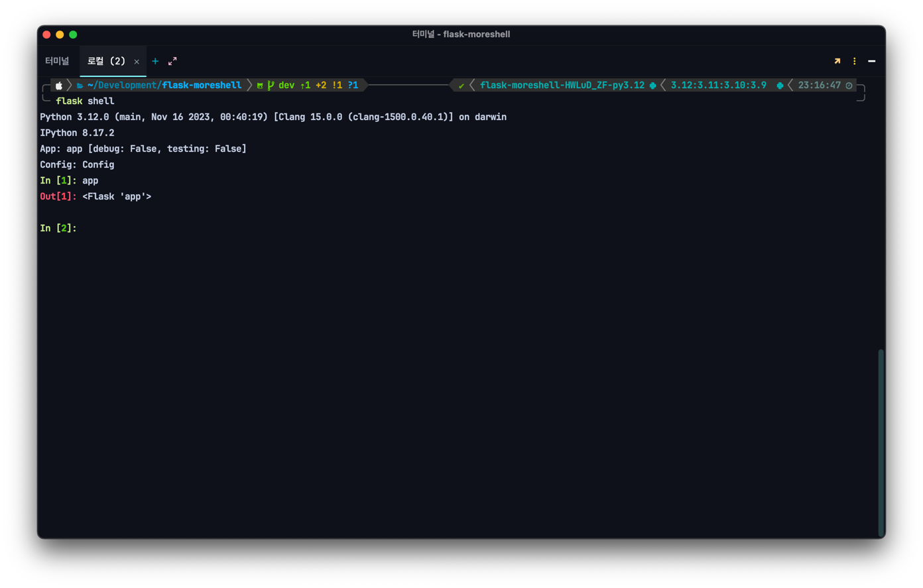Click the git branch icon next to dev
The width and height of the screenshot is (923, 588).
pyautogui.click(x=271, y=85)
